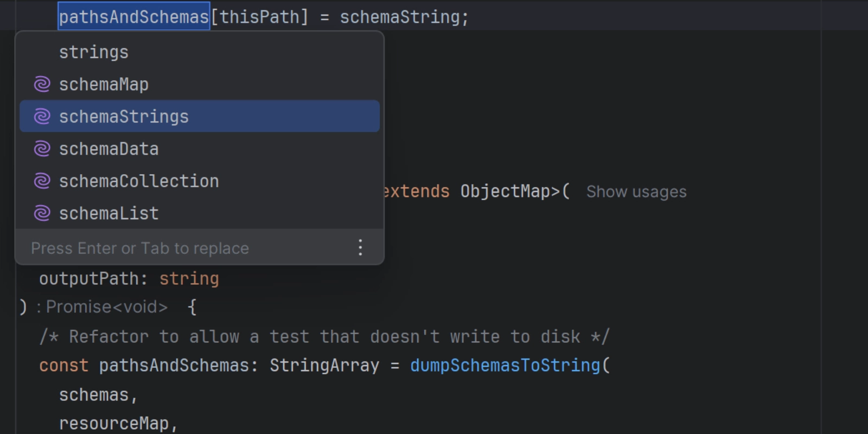The width and height of the screenshot is (868, 434).
Task: Click the StringArray type annotation
Action: [x=324, y=365]
